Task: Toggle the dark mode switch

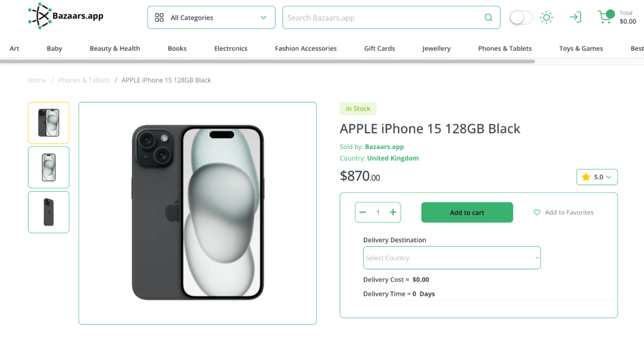Action: point(521,17)
